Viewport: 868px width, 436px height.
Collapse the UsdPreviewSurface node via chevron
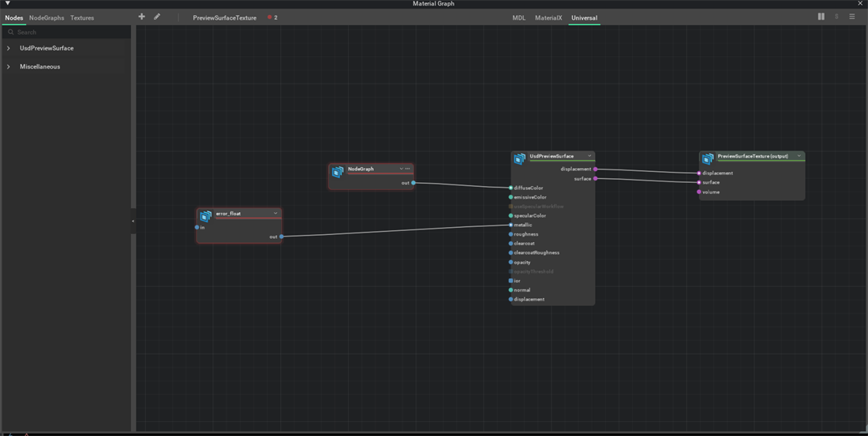(x=590, y=155)
